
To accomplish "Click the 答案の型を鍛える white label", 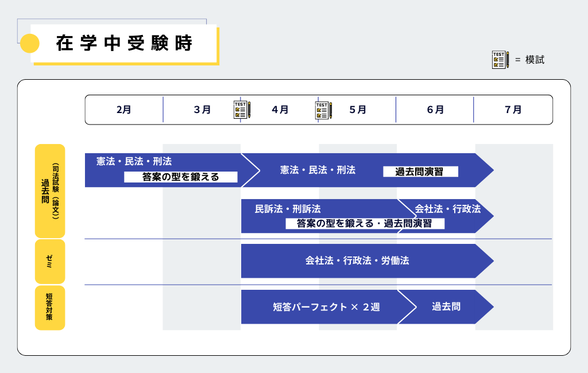I will pos(181,177).
